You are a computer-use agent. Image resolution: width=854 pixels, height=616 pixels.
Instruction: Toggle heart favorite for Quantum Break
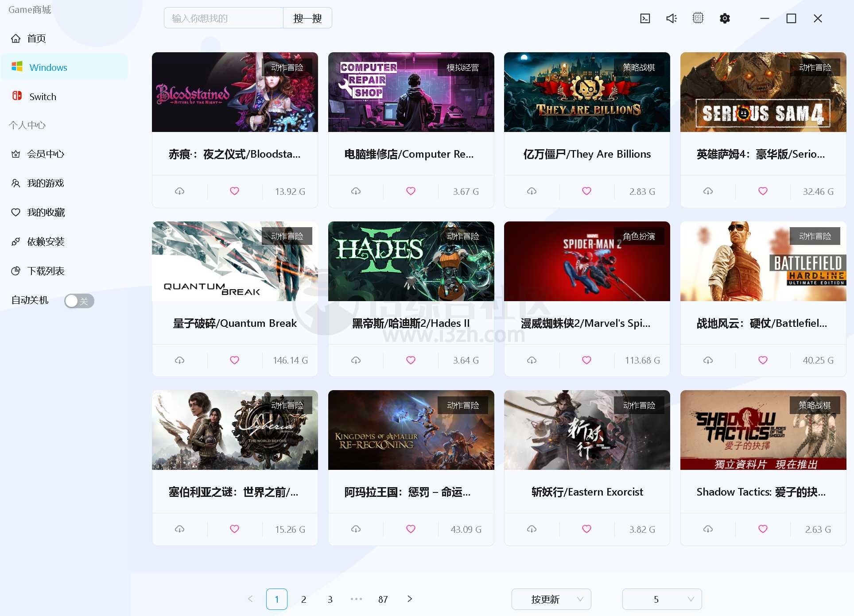coord(234,360)
